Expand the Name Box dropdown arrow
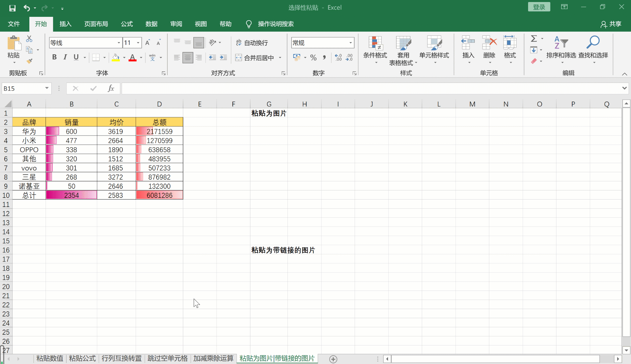The width and height of the screenshot is (631, 364). tap(47, 88)
